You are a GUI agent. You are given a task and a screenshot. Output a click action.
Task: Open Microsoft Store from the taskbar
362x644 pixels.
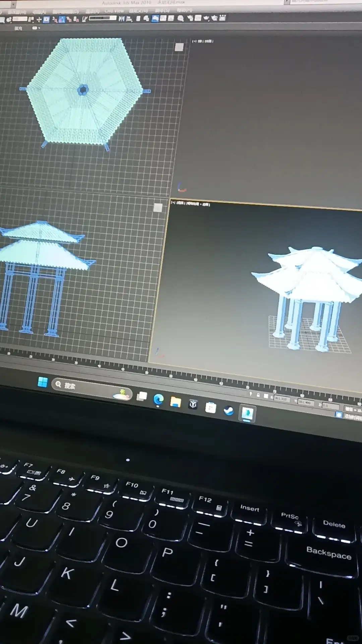point(210,408)
